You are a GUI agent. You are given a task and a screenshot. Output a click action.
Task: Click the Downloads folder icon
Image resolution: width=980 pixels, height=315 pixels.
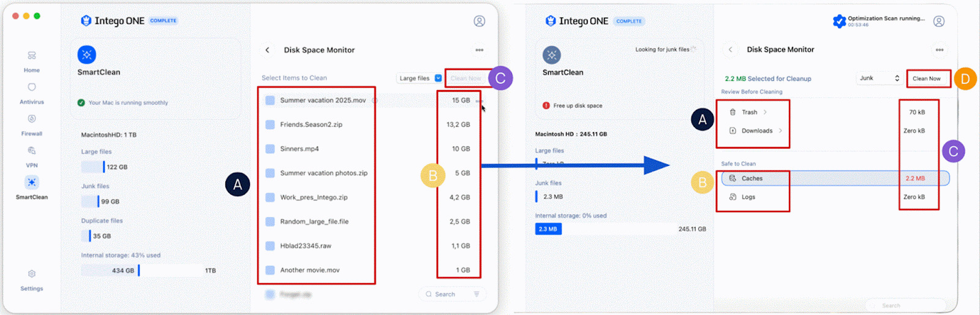pyautogui.click(x=733, y=131)
